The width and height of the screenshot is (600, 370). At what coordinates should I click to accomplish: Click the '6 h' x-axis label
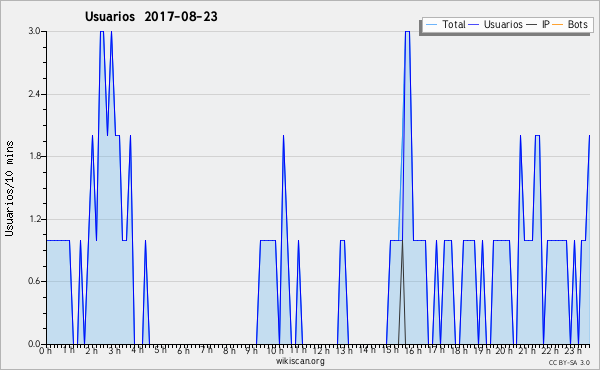tap(183, 350)
